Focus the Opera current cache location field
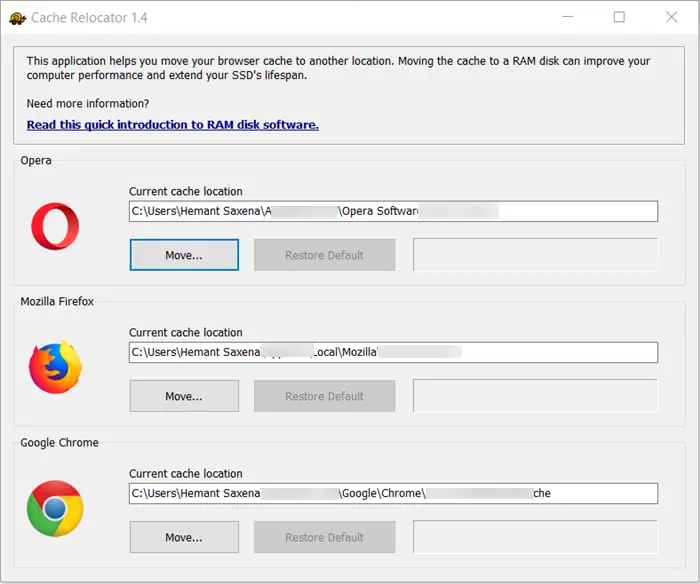Screen dimensions: 700x584 [393, 211]
